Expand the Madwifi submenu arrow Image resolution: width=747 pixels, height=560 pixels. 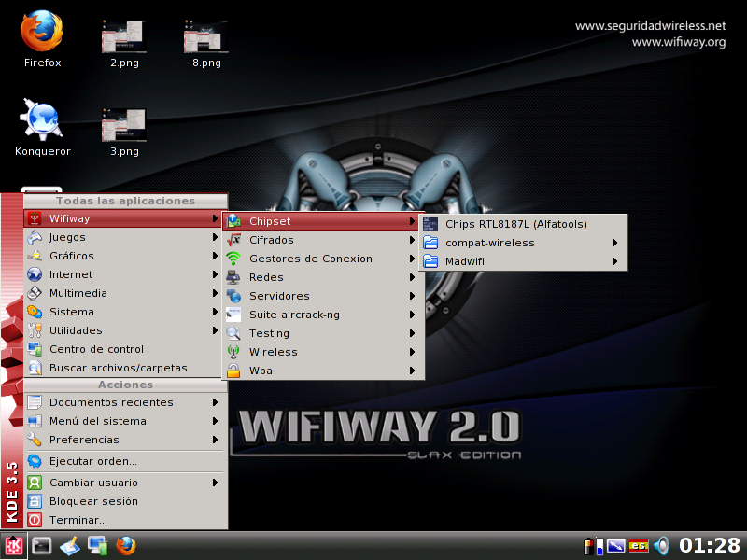point(615,261)
